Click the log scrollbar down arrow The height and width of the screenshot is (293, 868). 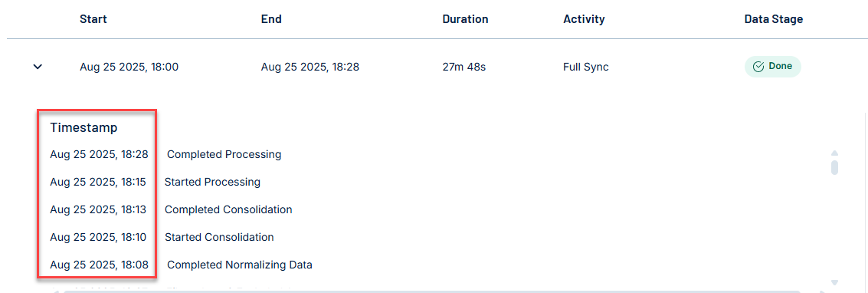(x=835, y=282)
